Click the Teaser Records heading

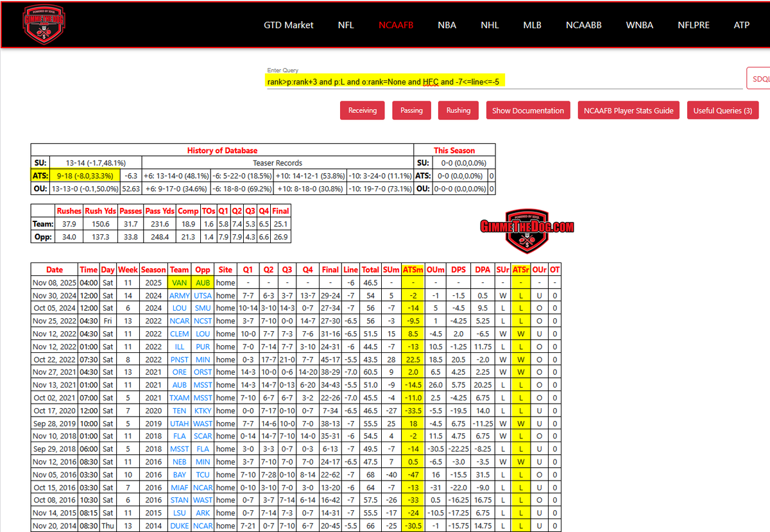click(x=278, y=163)
